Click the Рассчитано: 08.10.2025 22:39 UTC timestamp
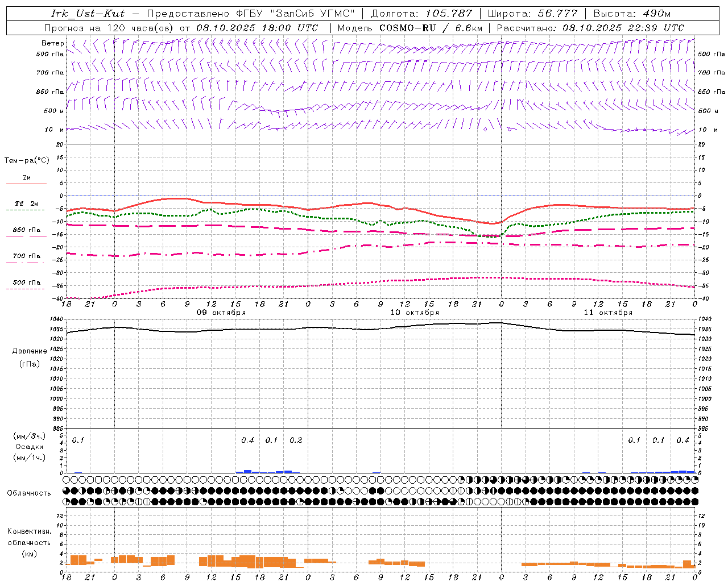 [x=590, y=27]
